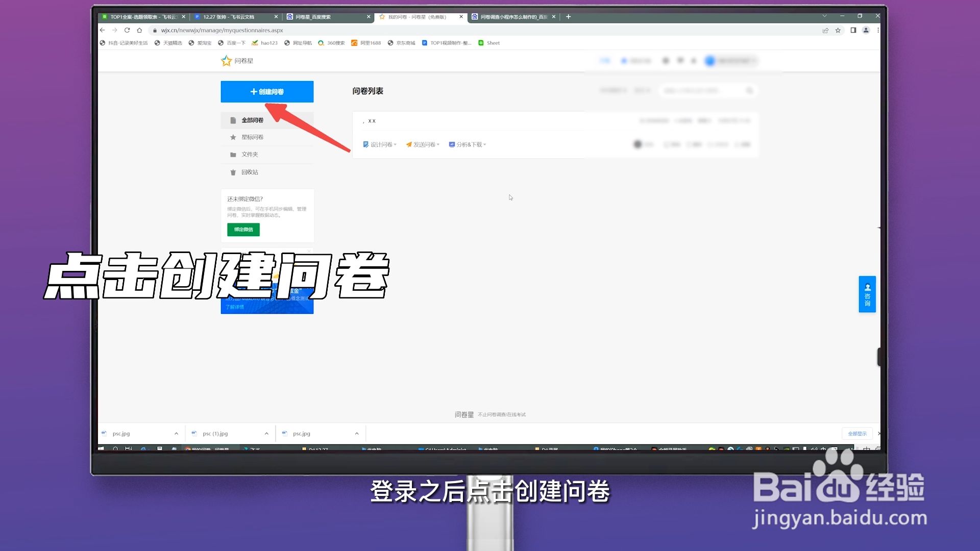Click the star icon beside 星标问卷
Viewport: 980px width, 551px height.
[233, 137]
